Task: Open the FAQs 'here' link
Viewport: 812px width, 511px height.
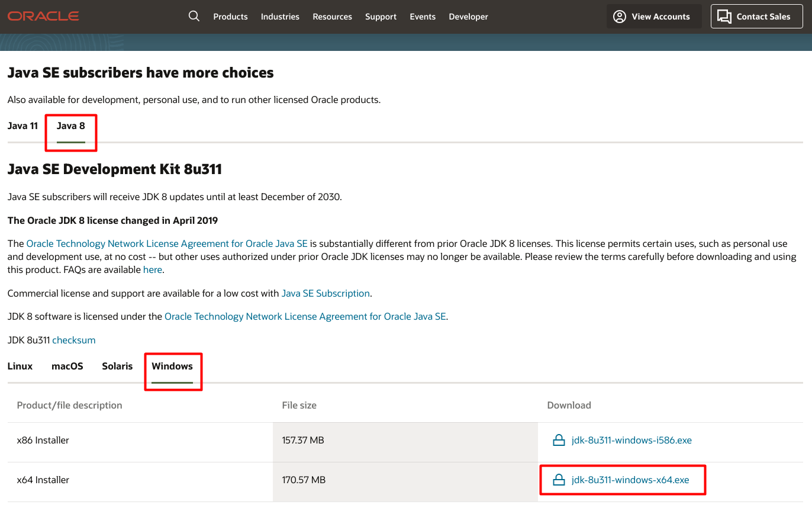Action: click(152, 269)
